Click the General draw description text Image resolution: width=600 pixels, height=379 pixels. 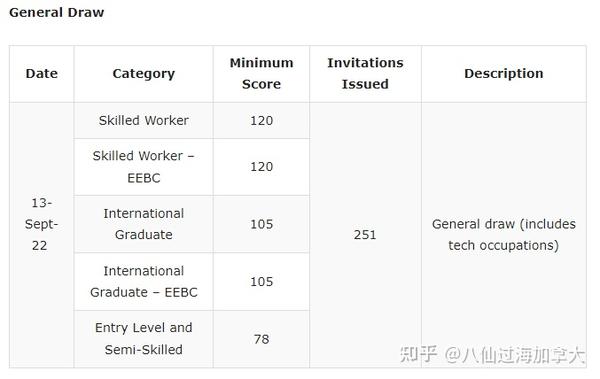point(504,235)
